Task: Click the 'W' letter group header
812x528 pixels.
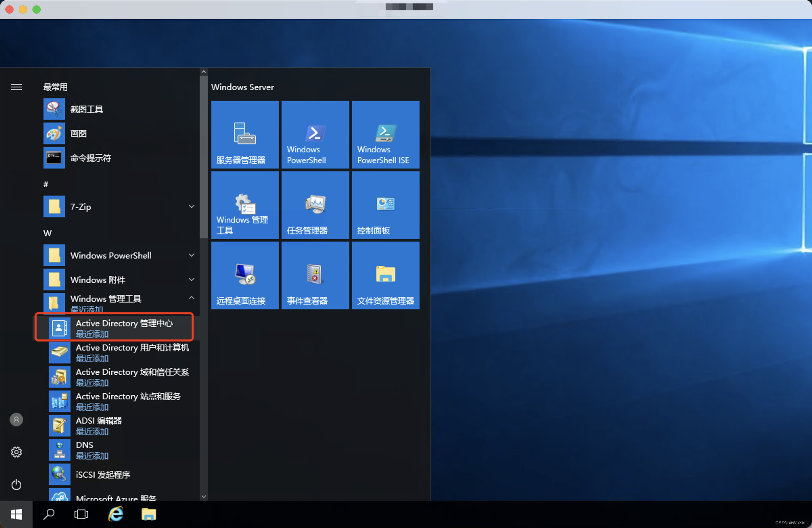Action: click(x=47, y=233)
